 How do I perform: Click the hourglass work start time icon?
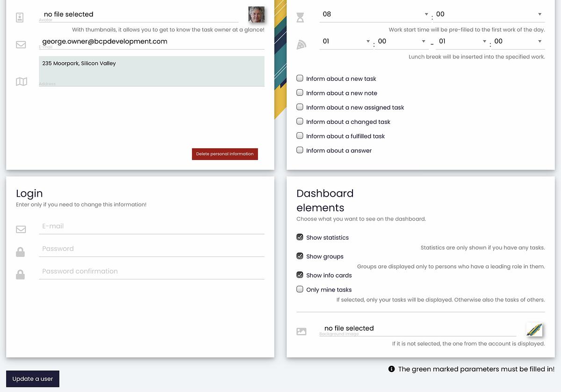300,18
